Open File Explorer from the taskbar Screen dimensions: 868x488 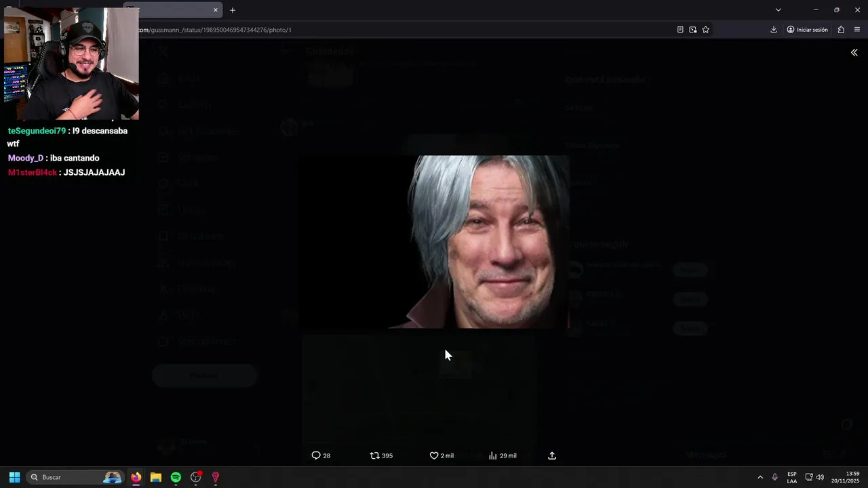(x=156, y=477)
